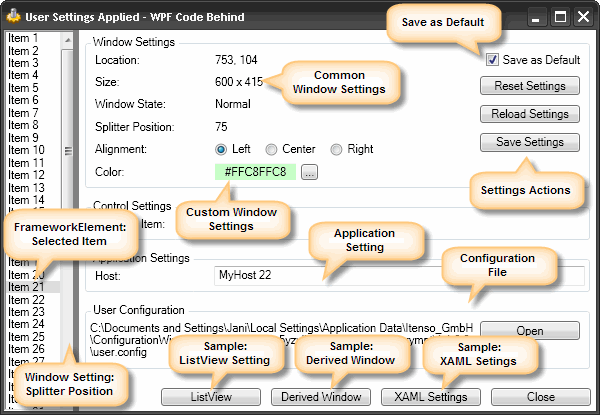600x415 pixels.
Task: Click the list scrollbar up arrow
Action: (67, 40)
